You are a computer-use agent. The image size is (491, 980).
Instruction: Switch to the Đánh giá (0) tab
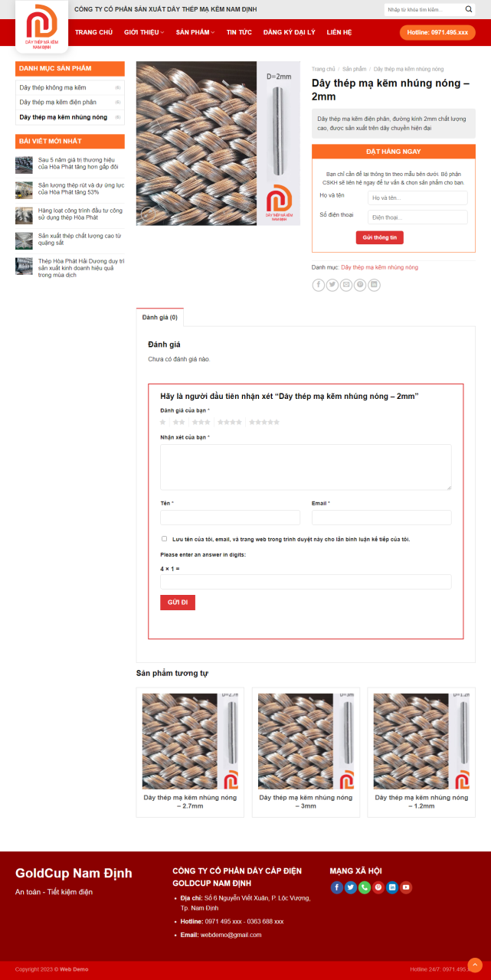[x=160, y=317]
